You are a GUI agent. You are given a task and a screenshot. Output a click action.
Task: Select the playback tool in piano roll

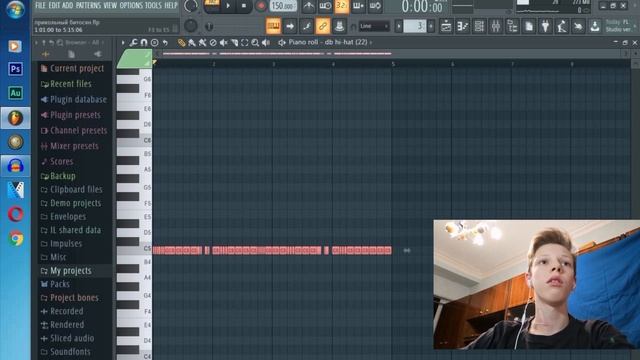(x=266, y=42)
